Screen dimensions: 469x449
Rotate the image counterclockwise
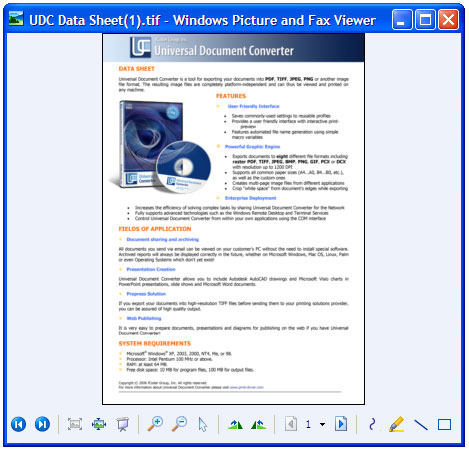(x=259, y=424)
